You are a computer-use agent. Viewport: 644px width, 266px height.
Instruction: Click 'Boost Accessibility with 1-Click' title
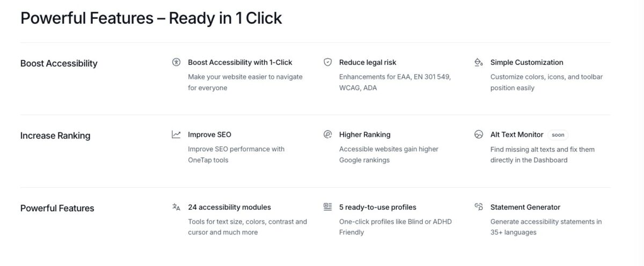[x=240, y=62]
